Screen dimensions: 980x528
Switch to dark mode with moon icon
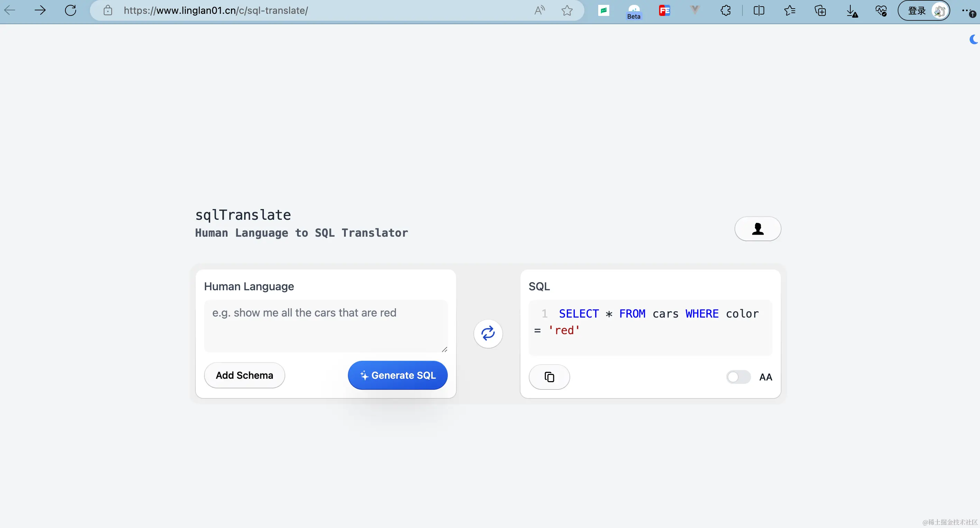coord(973,39)
